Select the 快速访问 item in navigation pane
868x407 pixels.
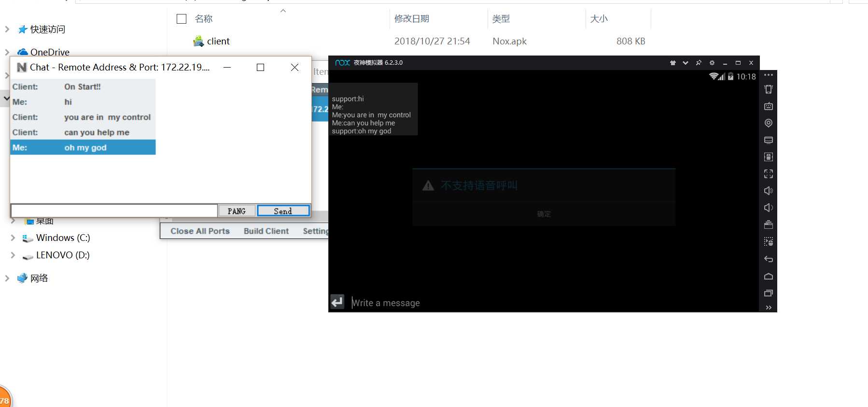47,29
